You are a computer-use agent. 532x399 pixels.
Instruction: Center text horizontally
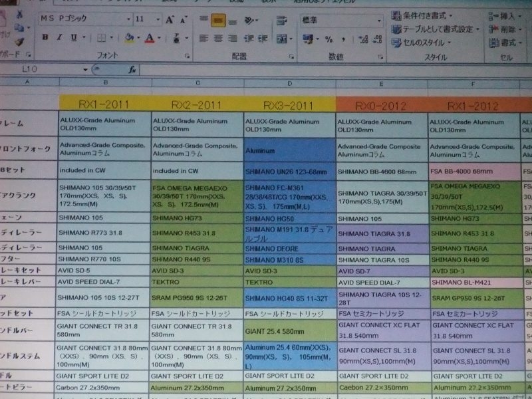point(218,39)
